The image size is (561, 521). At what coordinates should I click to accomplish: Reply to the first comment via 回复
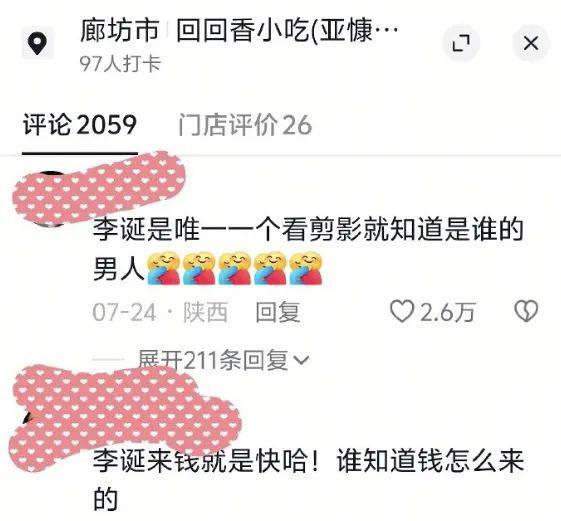[x=278, y=312]
